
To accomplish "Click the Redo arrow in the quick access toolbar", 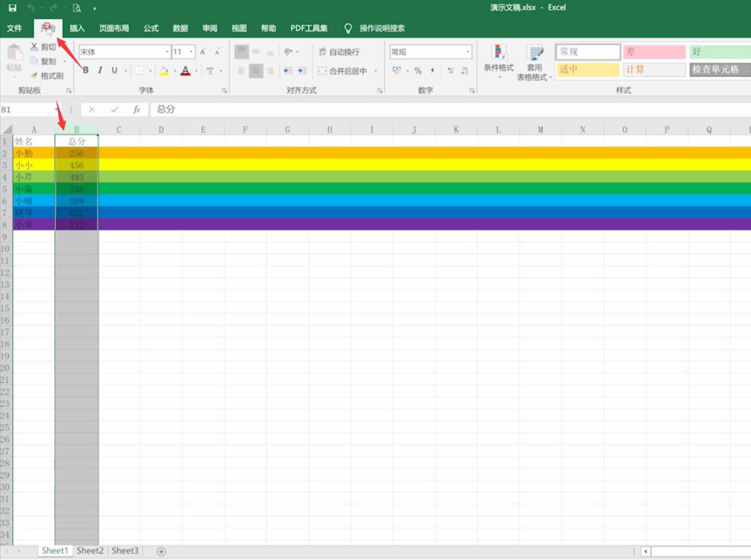I will (53, 8).
